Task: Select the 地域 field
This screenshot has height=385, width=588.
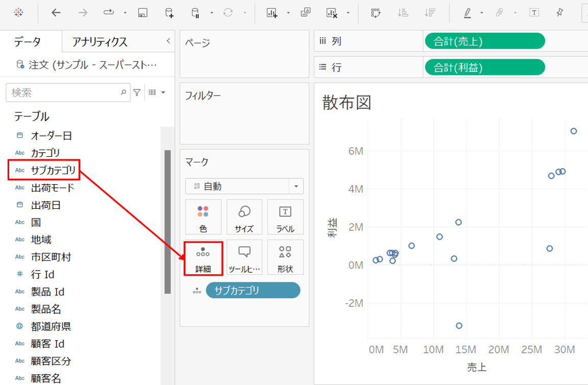Action: [41, 239]
